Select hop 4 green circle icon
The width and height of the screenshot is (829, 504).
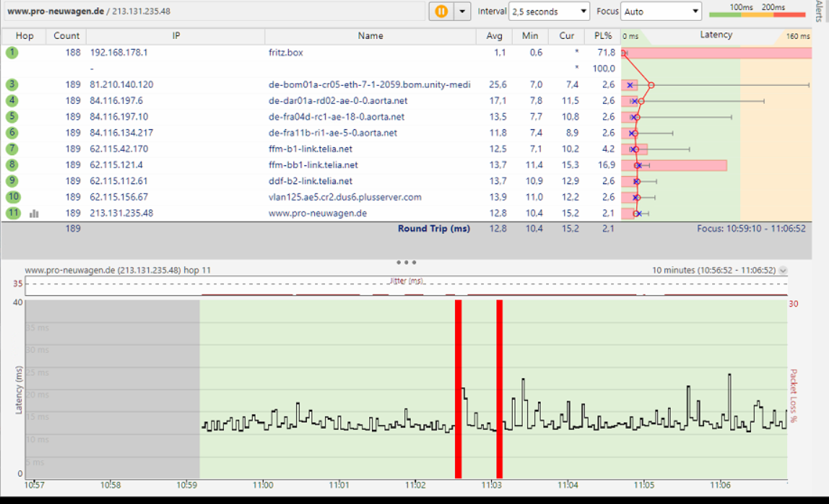tap(12, 100)
